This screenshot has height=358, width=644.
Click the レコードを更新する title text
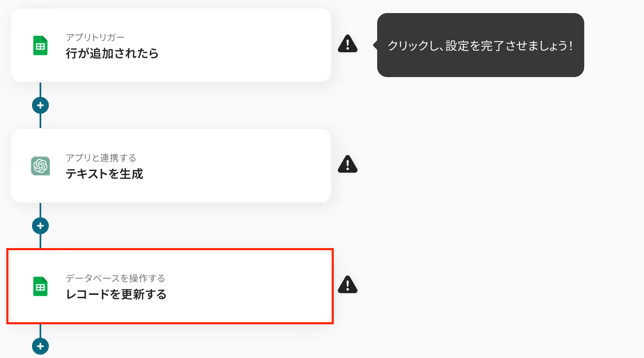tap(116, 294)
